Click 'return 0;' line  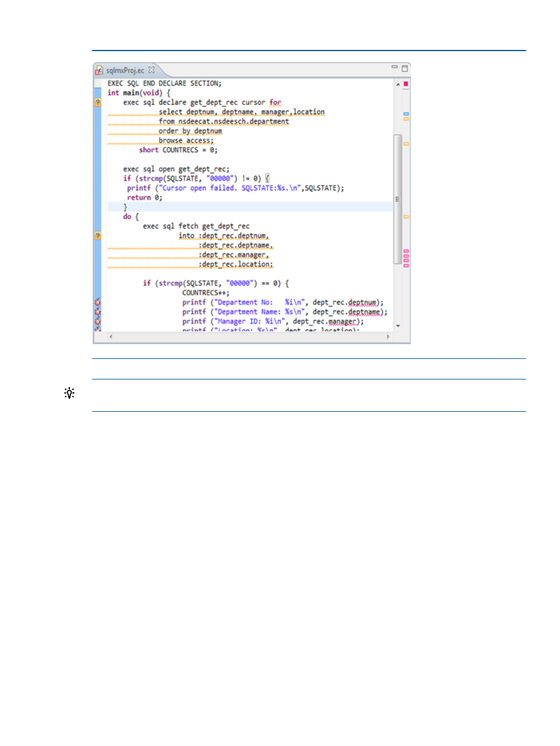(144, 197)
